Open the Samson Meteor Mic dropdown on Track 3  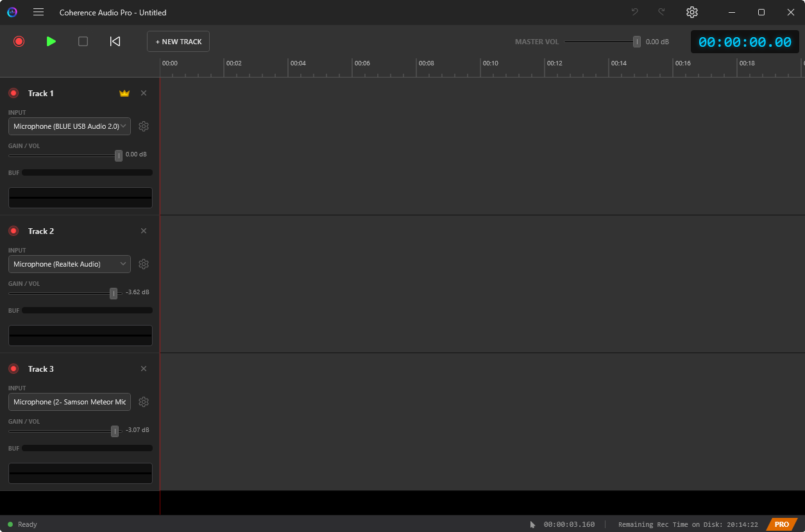[x=69, y=402]
